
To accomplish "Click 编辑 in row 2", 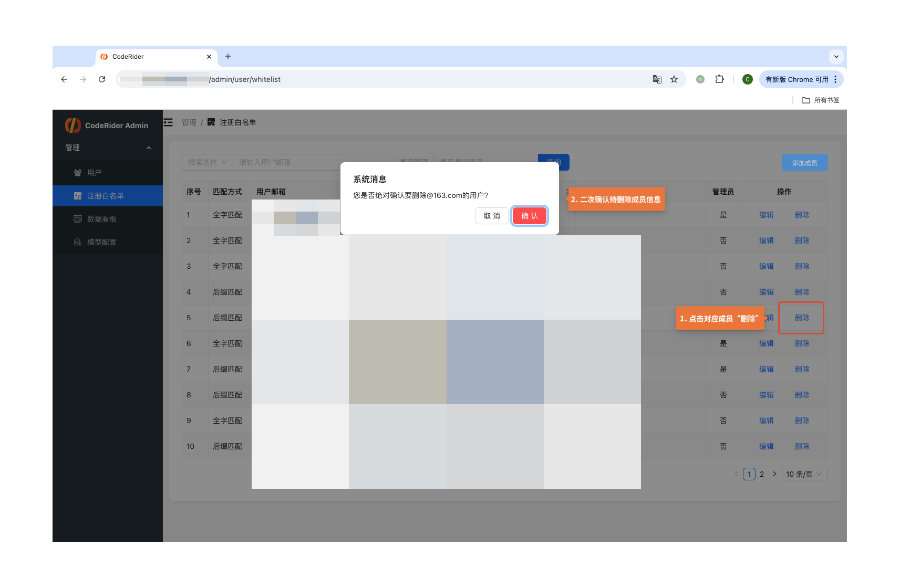I will [x=767, y=240].
